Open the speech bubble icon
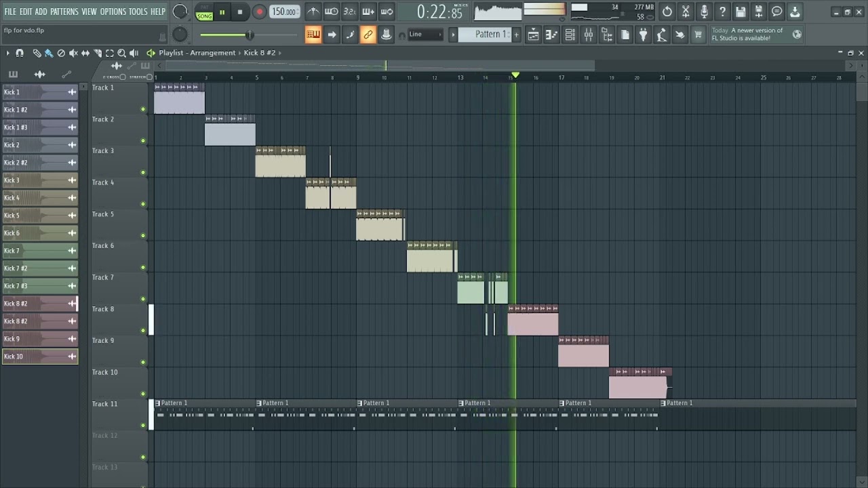 pyautogui.click(x=777, y=12)
